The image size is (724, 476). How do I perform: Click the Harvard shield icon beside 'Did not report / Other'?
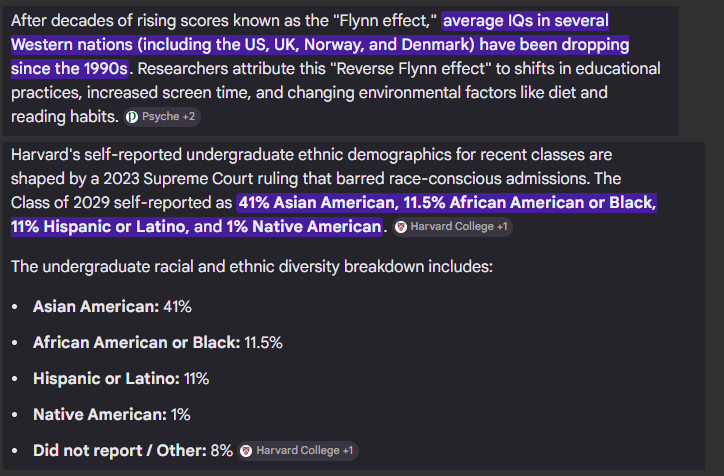[x=246, y=451]
